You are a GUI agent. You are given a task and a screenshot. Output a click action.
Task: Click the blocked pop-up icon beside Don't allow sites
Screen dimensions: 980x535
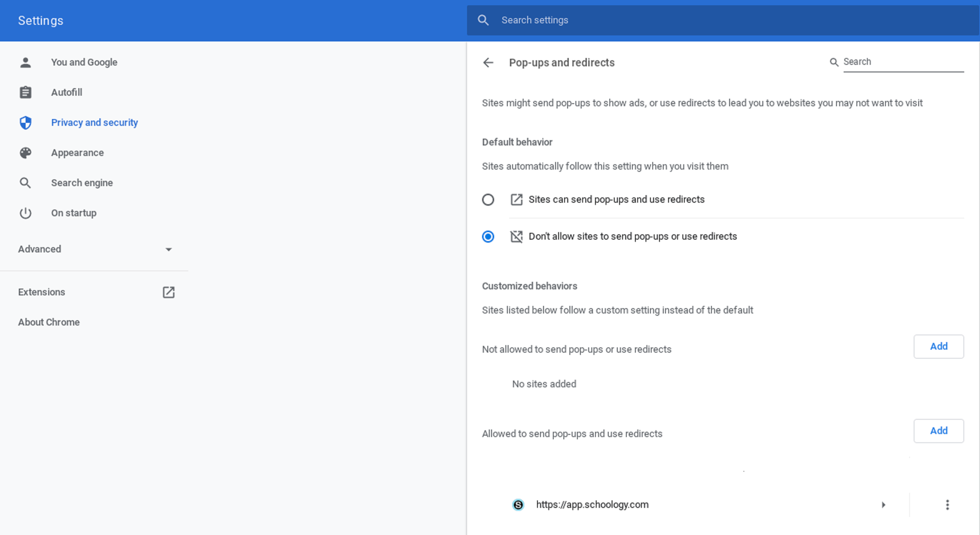tap(516, 237)
